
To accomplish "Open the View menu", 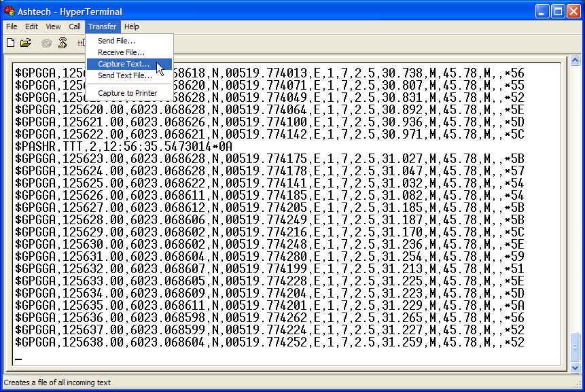I will tap(53, 26).
